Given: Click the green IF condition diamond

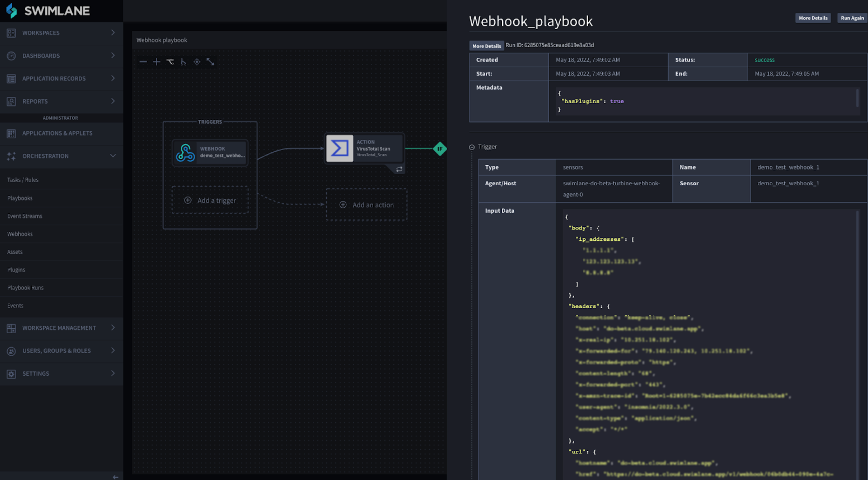Looking at the screenshot, I should pyautogui.click(x=439, y=149).
